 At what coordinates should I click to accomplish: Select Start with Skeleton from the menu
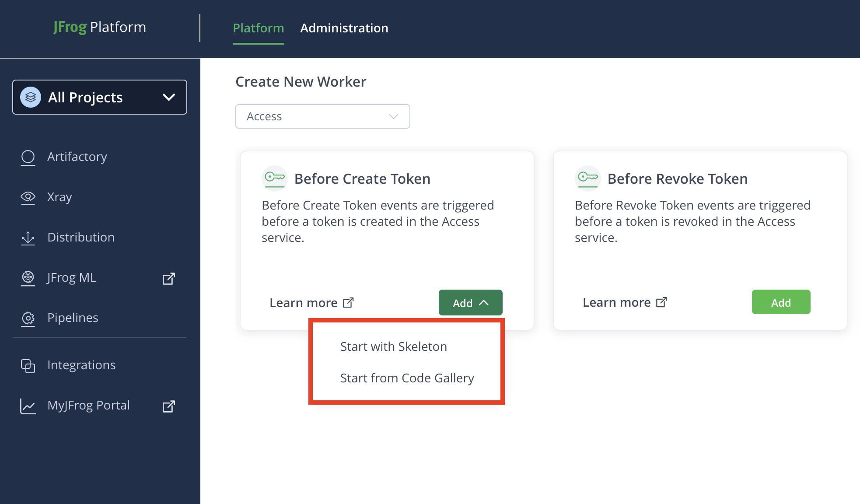pos(393,346)
